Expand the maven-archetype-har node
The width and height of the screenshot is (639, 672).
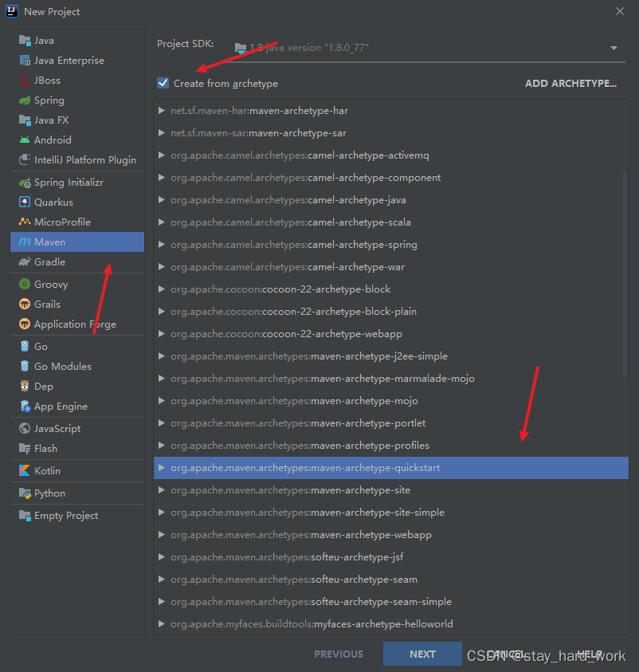(162, 111)
